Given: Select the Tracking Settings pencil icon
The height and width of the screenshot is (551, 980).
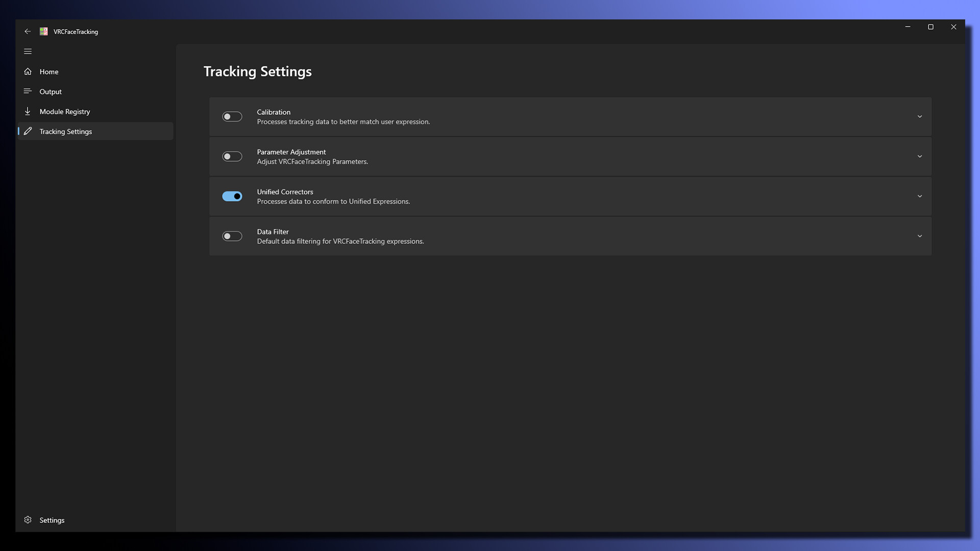Looking at the screenshot, I should (x=28, y=131).
